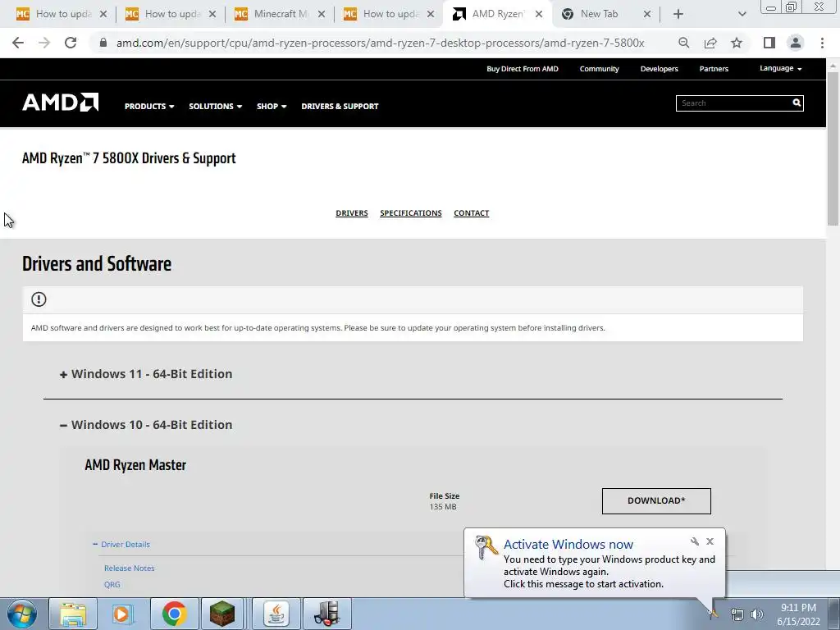Open the Windows Start orb

pyautogui.click(x=22, y=614)
